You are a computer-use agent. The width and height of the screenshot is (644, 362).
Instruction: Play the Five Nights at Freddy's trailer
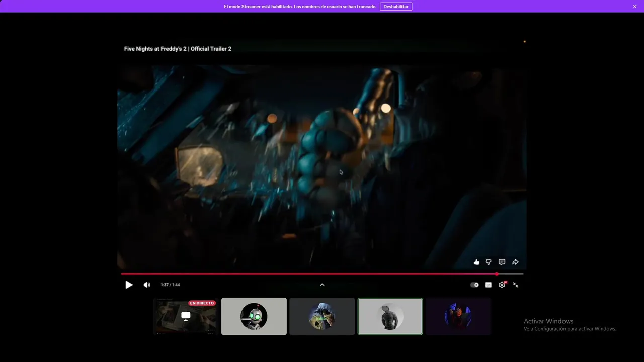129,285
